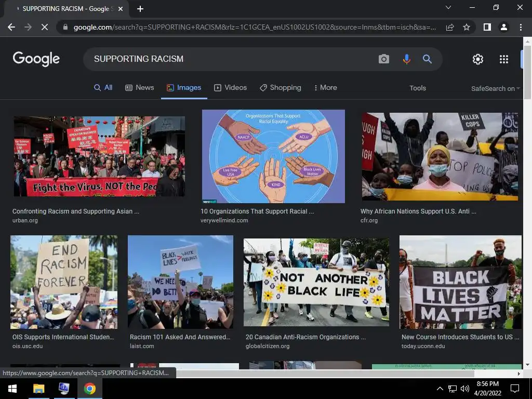Click the laist.com source text
Image resolution: width=532 pixels, height=399 pixels.
pyautogui.click(x=142, y=346)
